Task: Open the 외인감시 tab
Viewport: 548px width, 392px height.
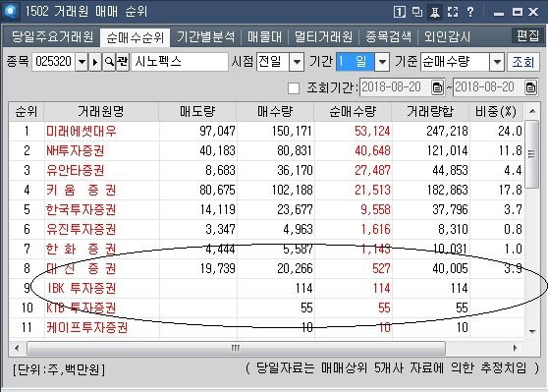Action: 447,36
